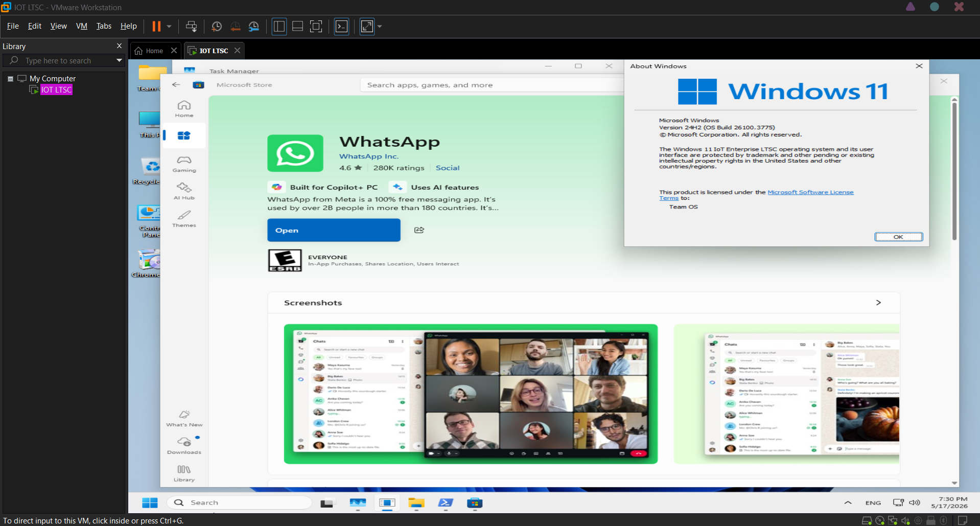Click the network adapter icon in VMware status bar
Image resolution: width=980 pixels, height=526 pixels.
[x=893, y=520]
